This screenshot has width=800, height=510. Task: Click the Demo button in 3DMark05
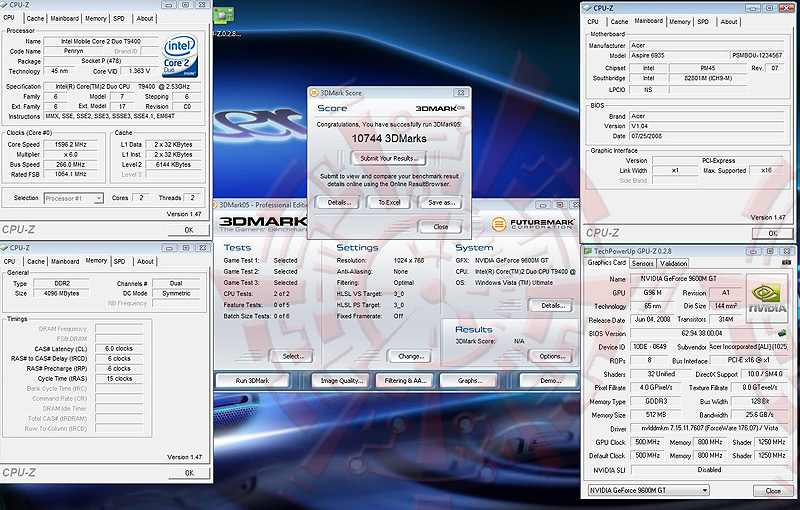click(x=549, y=381)
